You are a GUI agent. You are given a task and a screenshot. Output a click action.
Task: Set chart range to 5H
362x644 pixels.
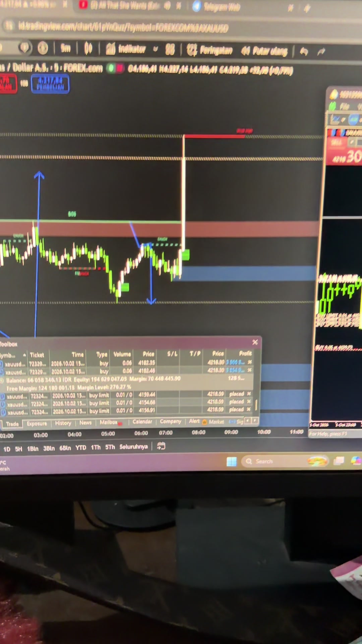(19, 449)
